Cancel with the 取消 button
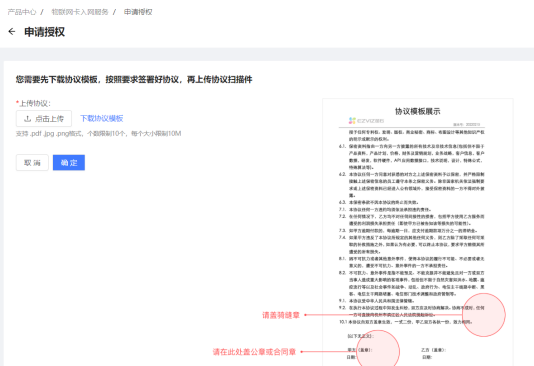Screen dimensions: 534x366 (32, 163)
